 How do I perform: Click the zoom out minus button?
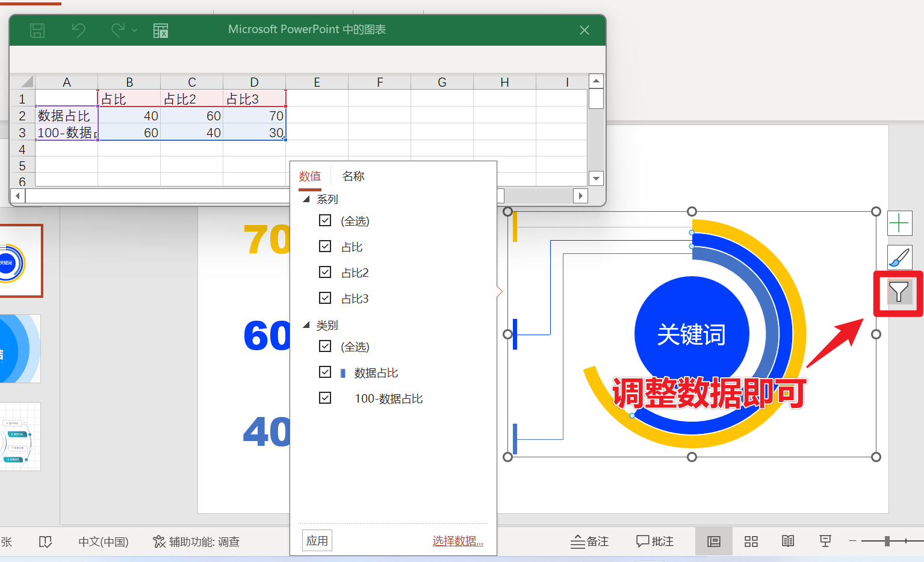[x=852, y=541]
